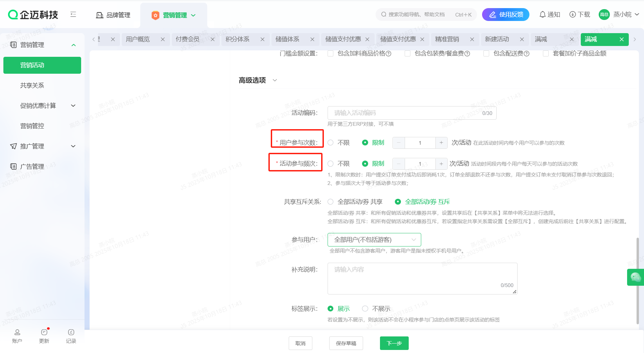Screen dimensions: 644x353
Task: Open the floating WeChat support icon
Action: pyautogui.click(x=635, y=277)
